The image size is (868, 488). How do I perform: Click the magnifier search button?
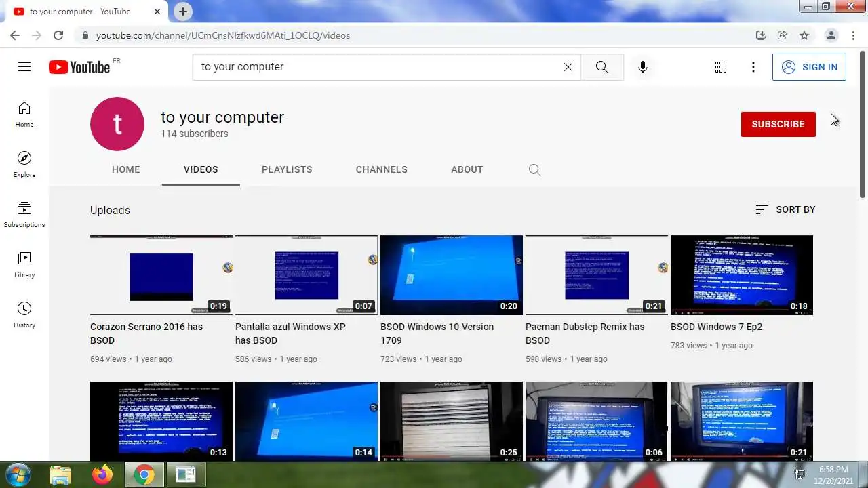(x=601, y=66)
